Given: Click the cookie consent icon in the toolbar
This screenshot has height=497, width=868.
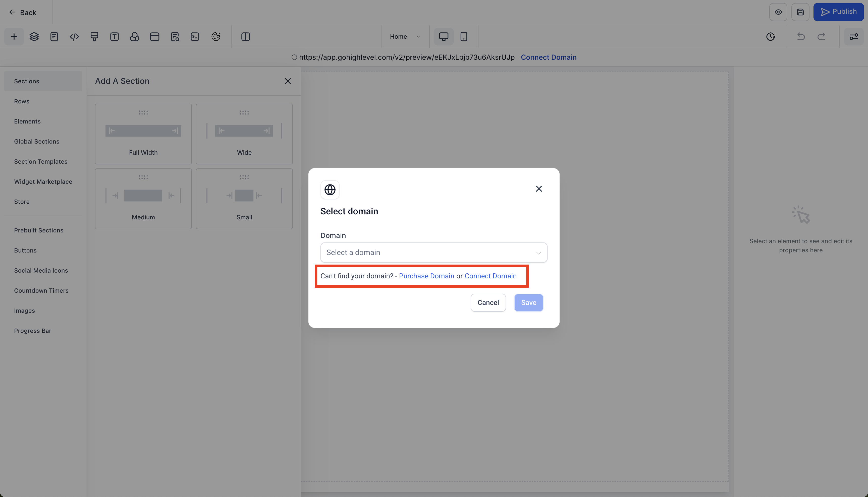Looking at the screenshot, I should pos(216,37).
